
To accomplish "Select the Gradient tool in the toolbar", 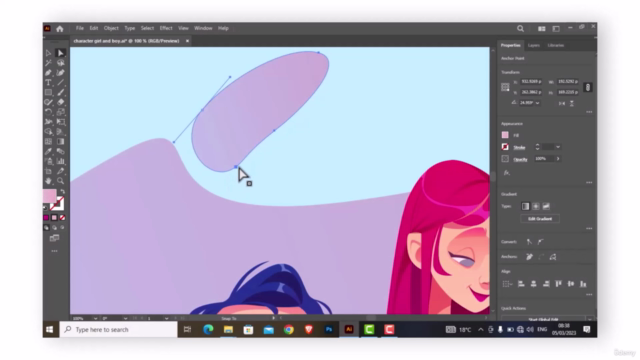I will point(60,142).
